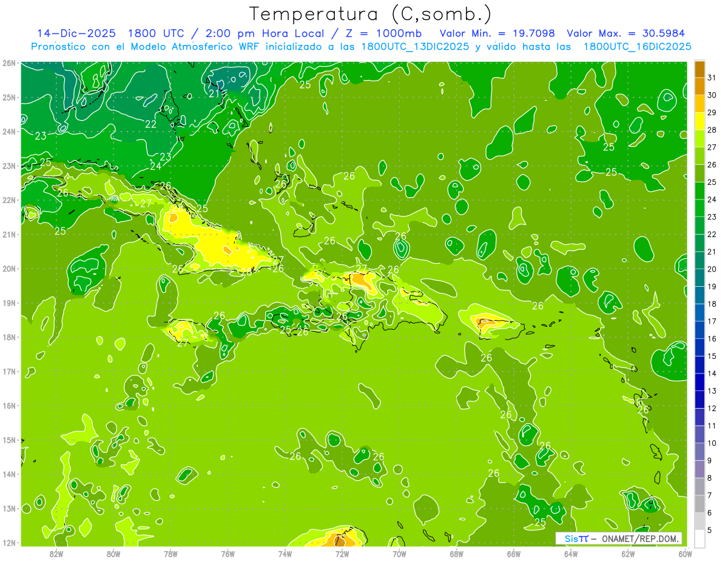Viewport: 728px width, 562px height.
Task: Click the '16' label on the color scale
Action: pyautogui.click(x=712, y=339)
